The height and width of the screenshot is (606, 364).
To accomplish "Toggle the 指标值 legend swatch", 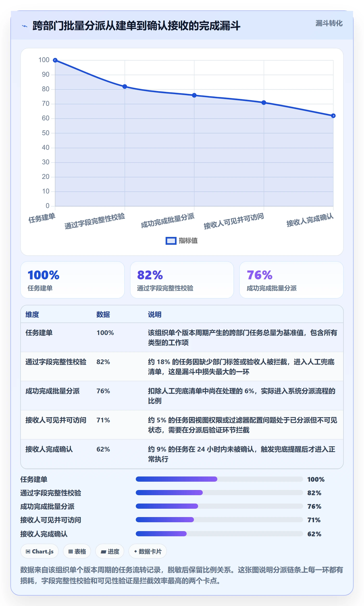I will (x=171, y=241).
